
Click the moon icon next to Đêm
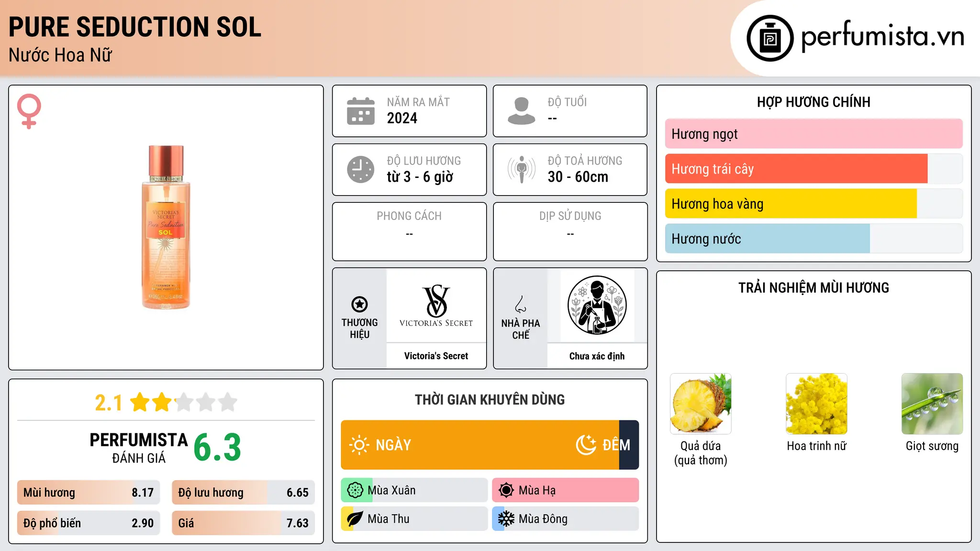tap(586, 445)
